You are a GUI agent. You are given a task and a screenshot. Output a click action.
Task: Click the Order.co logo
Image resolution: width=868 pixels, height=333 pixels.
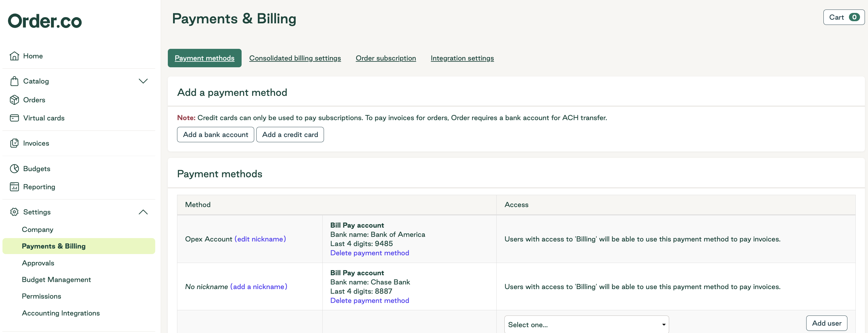pos(45,21)
